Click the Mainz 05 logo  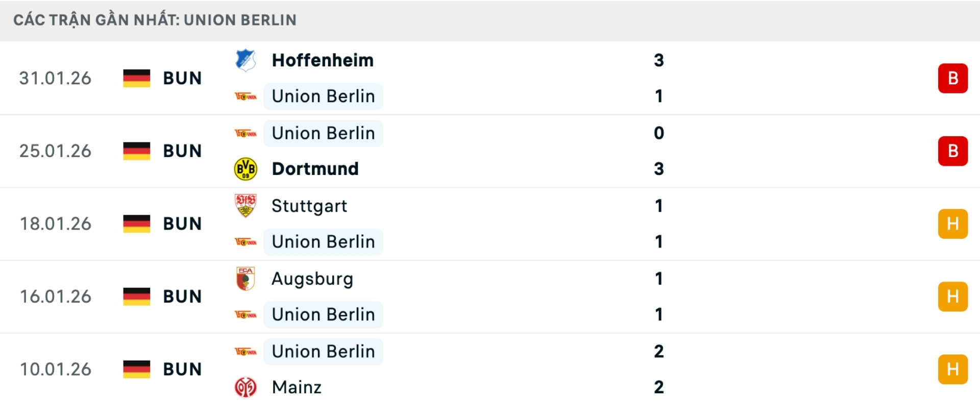247,387
